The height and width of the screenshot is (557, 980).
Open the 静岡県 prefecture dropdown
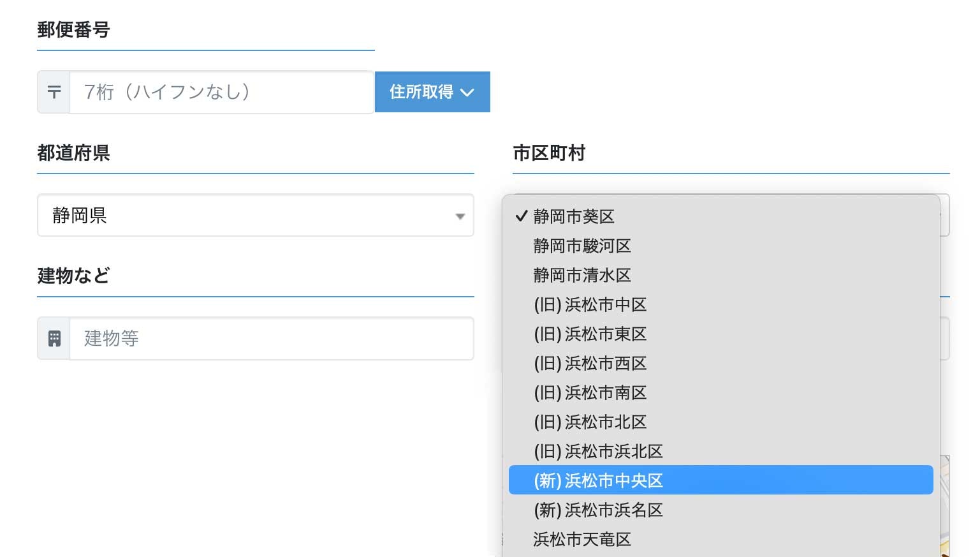click(x=256, y=215)
